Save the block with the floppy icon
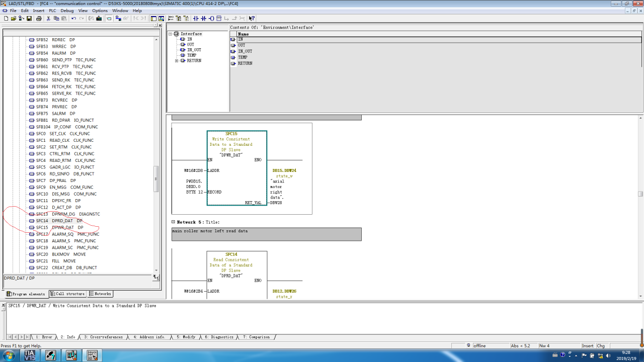This screenshot has width=644, height=362. pyautogui.click(x=29, y=18)
